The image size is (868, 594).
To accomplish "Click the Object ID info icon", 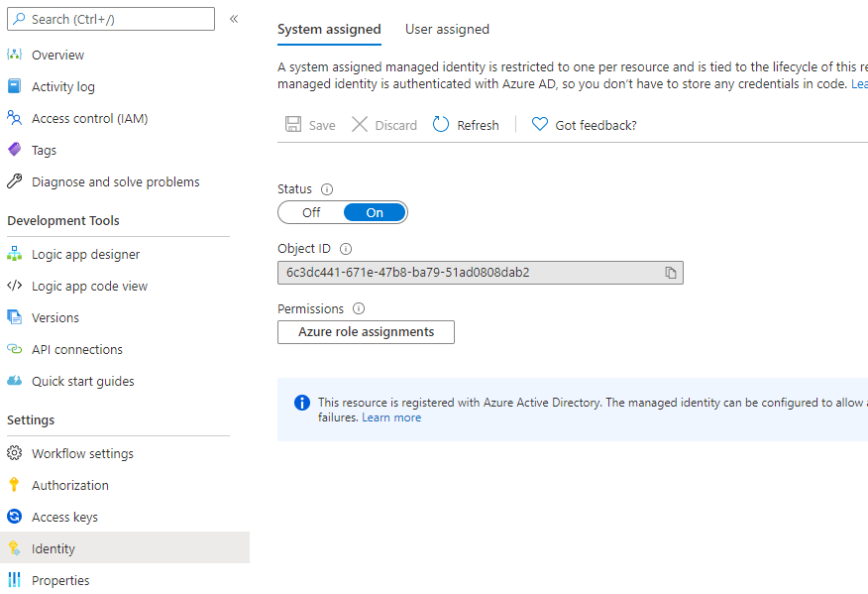I will [346, 249].
